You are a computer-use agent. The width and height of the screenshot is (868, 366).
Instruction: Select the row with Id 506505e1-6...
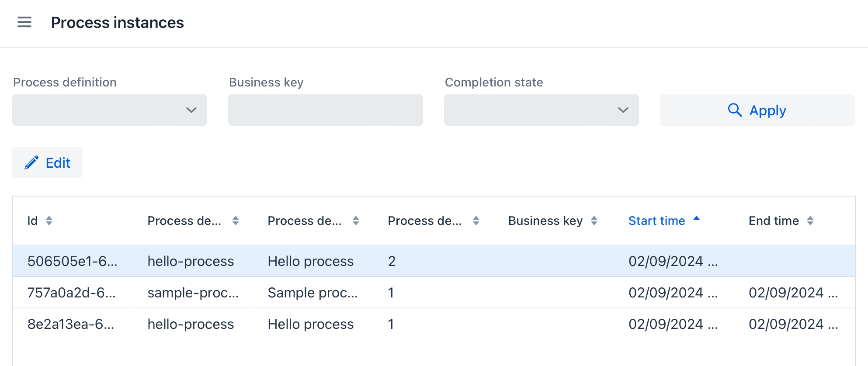point(72,261)
